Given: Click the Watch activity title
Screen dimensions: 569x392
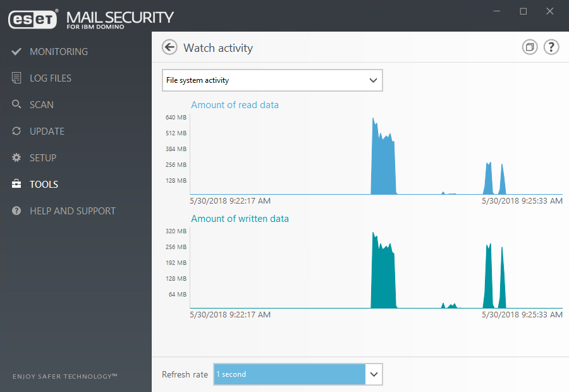Looking at the screenshot, I should click(x=218, y=48).
